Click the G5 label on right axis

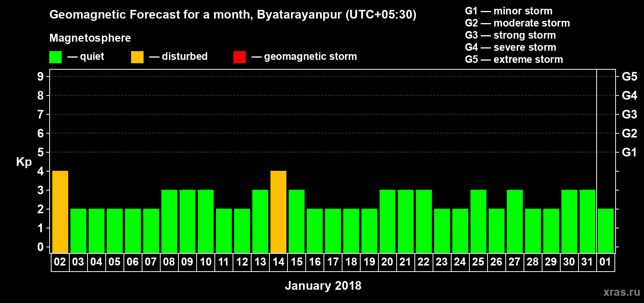630,77
